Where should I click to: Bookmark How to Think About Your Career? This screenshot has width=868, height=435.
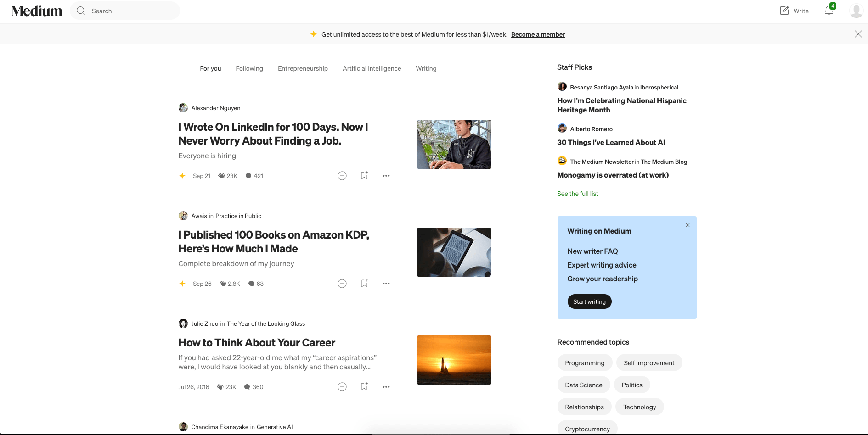(x=364, y=387)
